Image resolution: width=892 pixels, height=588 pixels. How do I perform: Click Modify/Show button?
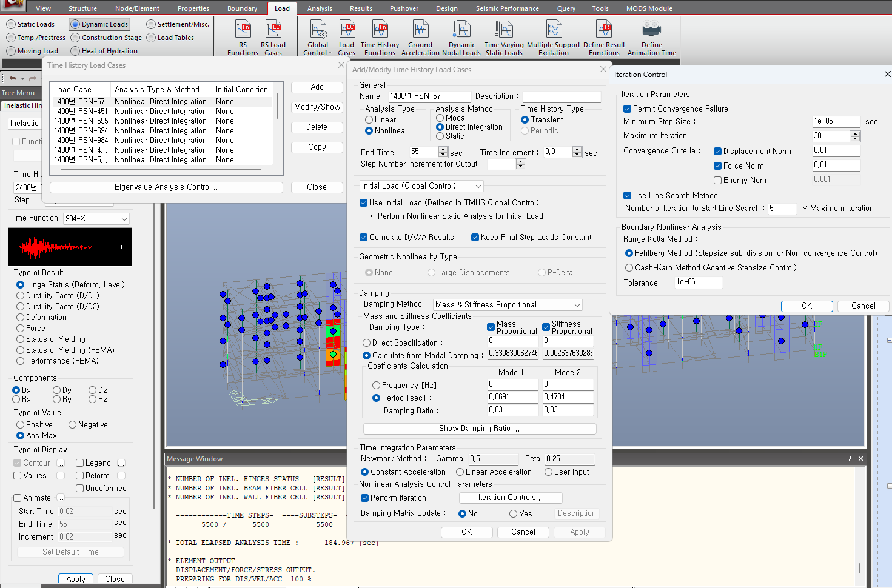click(317, 107)
